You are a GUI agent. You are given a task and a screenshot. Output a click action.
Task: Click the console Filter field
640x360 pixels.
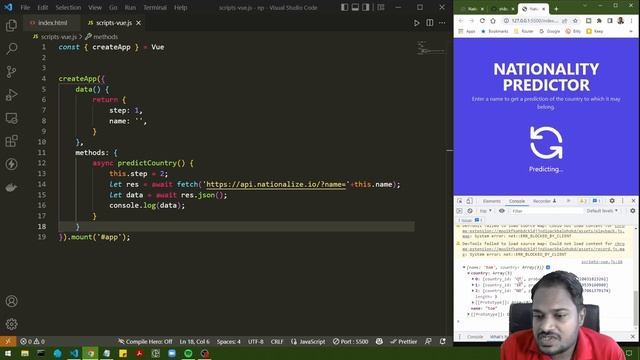point(546,211)
